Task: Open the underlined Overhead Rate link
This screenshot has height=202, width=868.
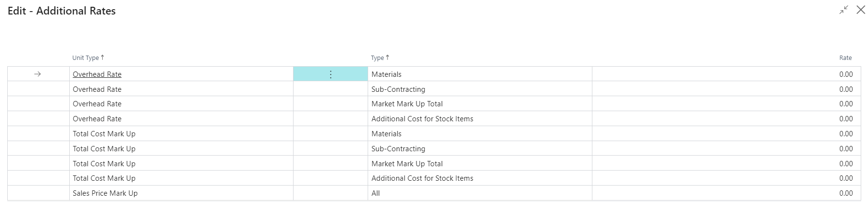Action: click(x=97, y=74)
